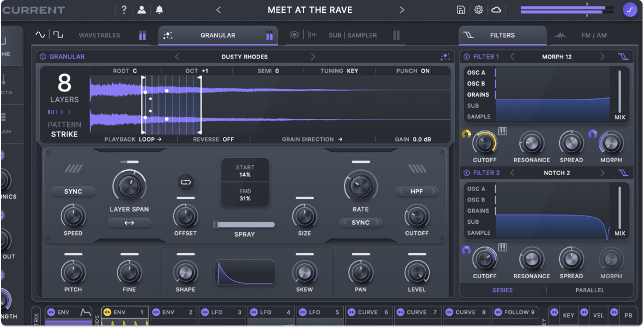This screenshot has width=644, height=328.
Task: Click the cloud icon in header
Action: coord(496,10)
